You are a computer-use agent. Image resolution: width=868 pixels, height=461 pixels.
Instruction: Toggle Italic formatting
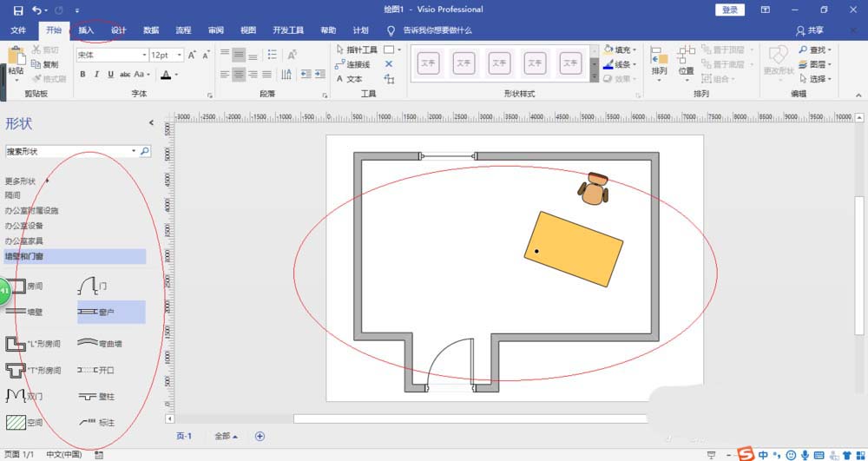tap(96, 74)
